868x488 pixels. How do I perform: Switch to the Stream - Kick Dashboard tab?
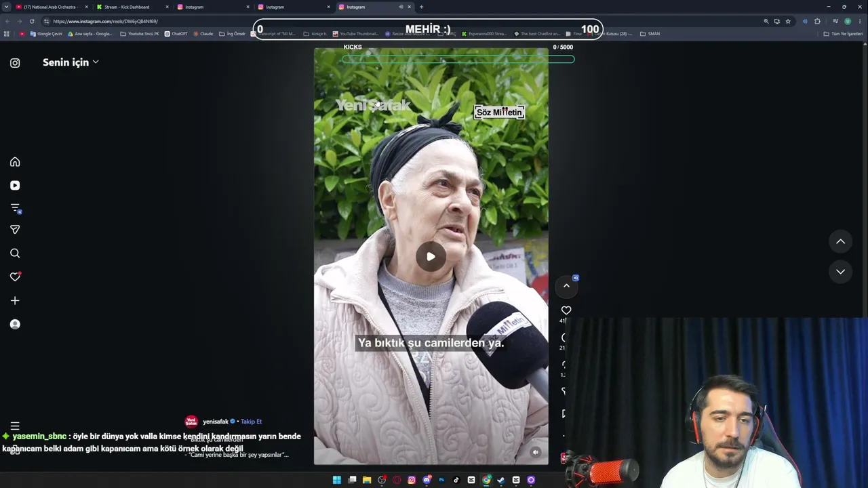coord(132,7)
